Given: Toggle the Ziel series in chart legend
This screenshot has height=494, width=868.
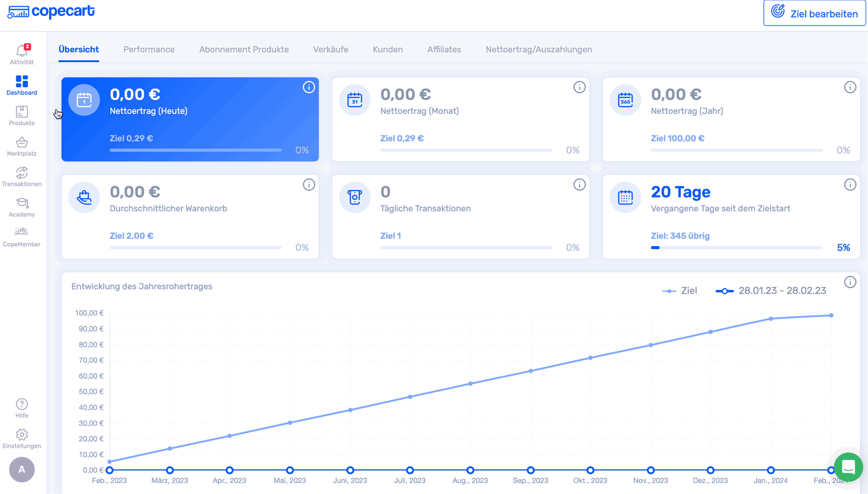Looking at the screenshot, I should [x=680, y=291].
